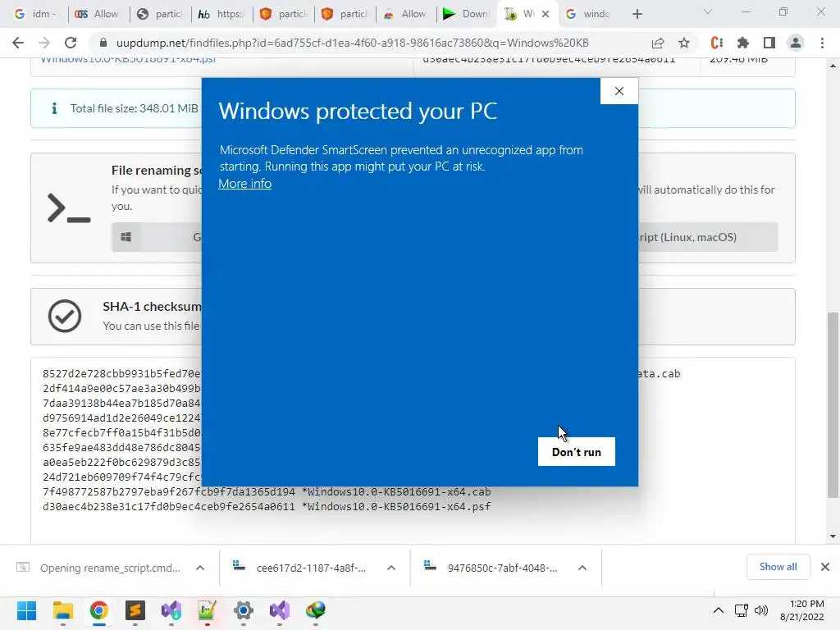Switch to the first 'Allow' tab
This screenshot has height=630, width=840.
pos(98,14)
